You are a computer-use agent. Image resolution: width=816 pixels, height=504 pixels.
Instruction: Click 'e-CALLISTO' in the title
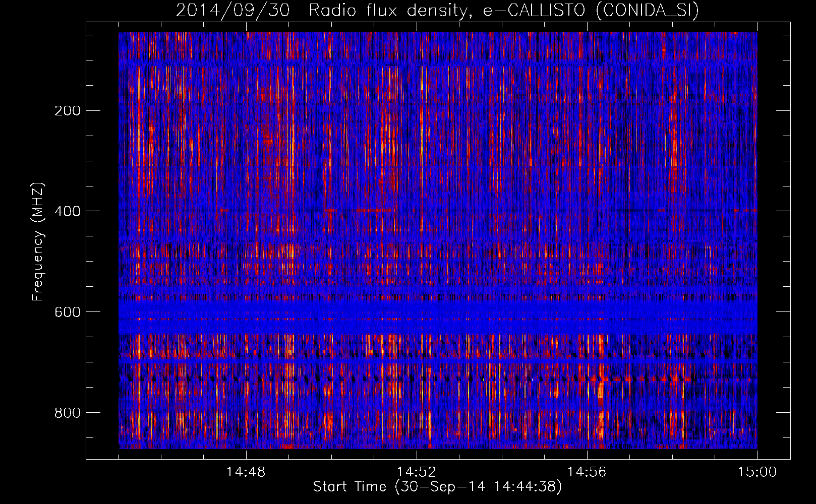534,11
